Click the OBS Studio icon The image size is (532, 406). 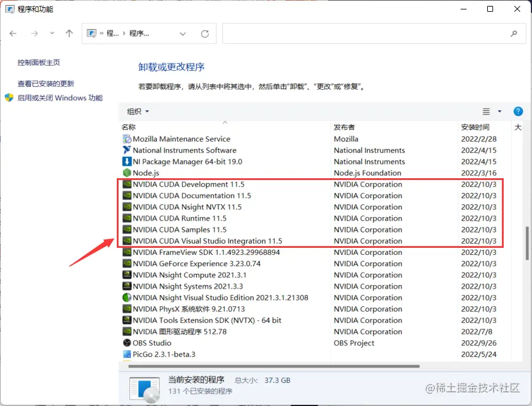[x=127, y=343]
